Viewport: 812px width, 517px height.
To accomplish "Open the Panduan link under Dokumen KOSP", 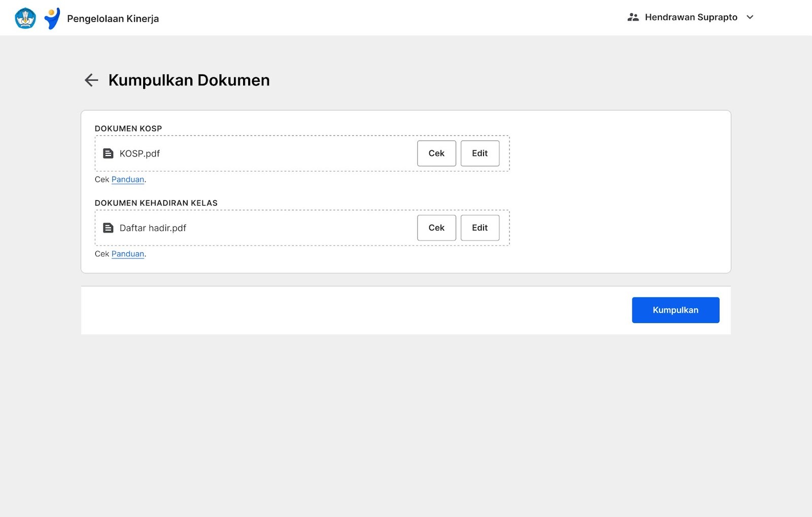I will [x=128, y=180].
